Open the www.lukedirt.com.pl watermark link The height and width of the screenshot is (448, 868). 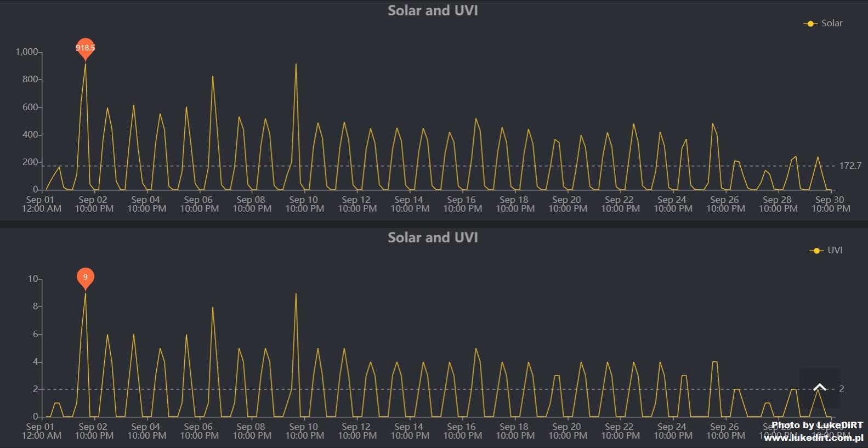pos(813,438)
